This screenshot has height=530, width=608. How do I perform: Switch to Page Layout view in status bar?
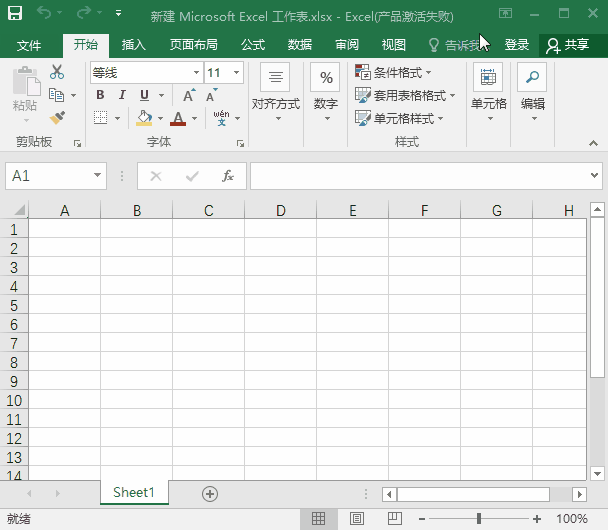point(357,519)
